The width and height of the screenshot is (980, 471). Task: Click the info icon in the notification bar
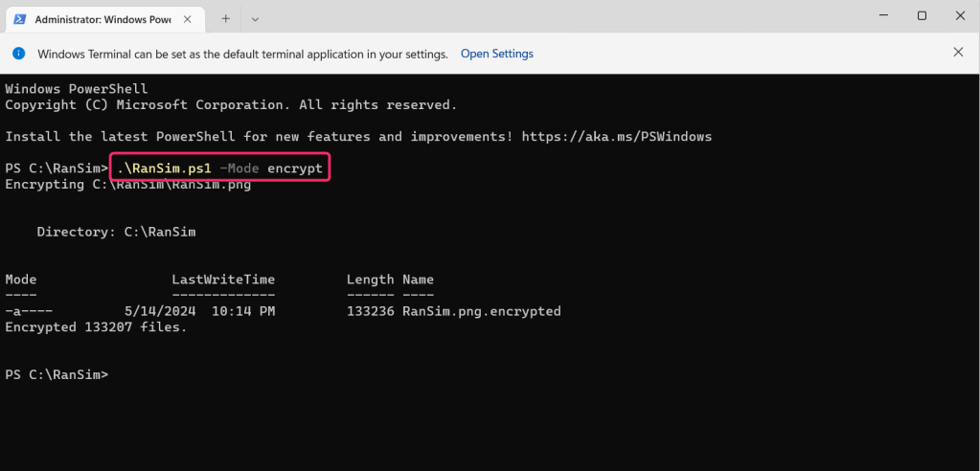(20, 54)
